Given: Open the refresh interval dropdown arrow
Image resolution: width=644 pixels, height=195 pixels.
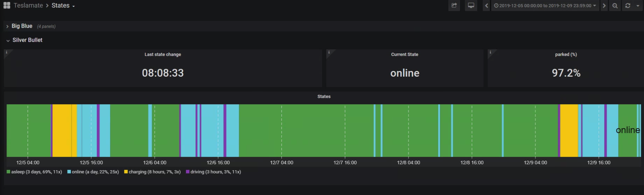Looking at the screenshot, I should tap(638, 6).
